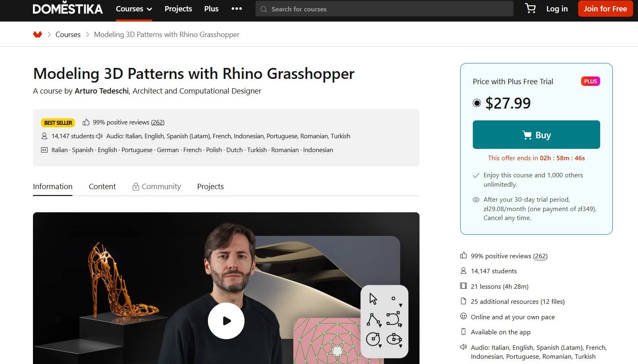638x364 pixels.
Task: Click the file icon beside additional resources
Action: point(463,301)
